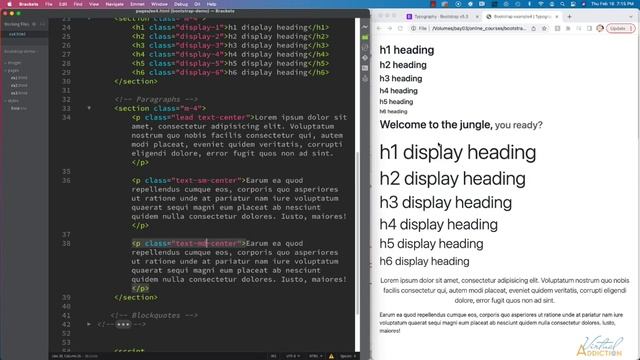Click the Bluetooth menu bar icon
Image resolution: width=640 pixels, height=360 pixels.
pyautogui.click(x=530, y=4)
